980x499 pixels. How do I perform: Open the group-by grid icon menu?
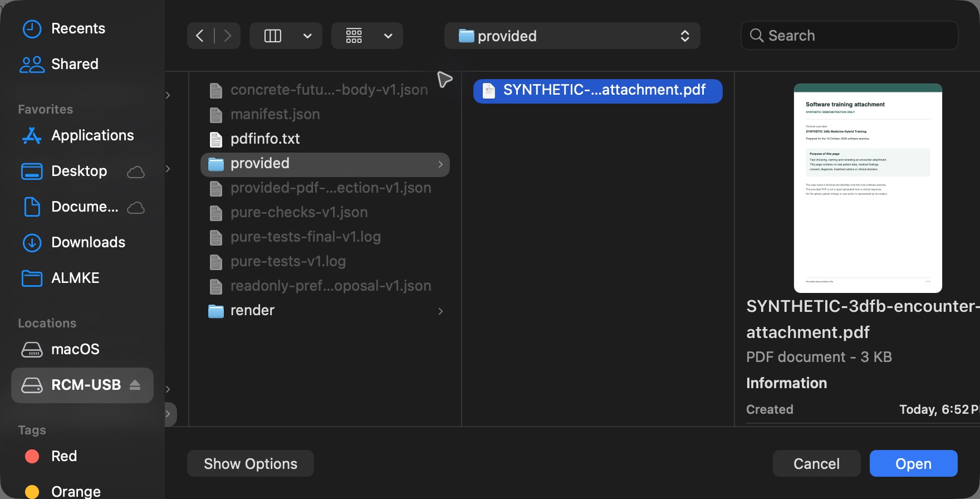[x=354, y=36]
